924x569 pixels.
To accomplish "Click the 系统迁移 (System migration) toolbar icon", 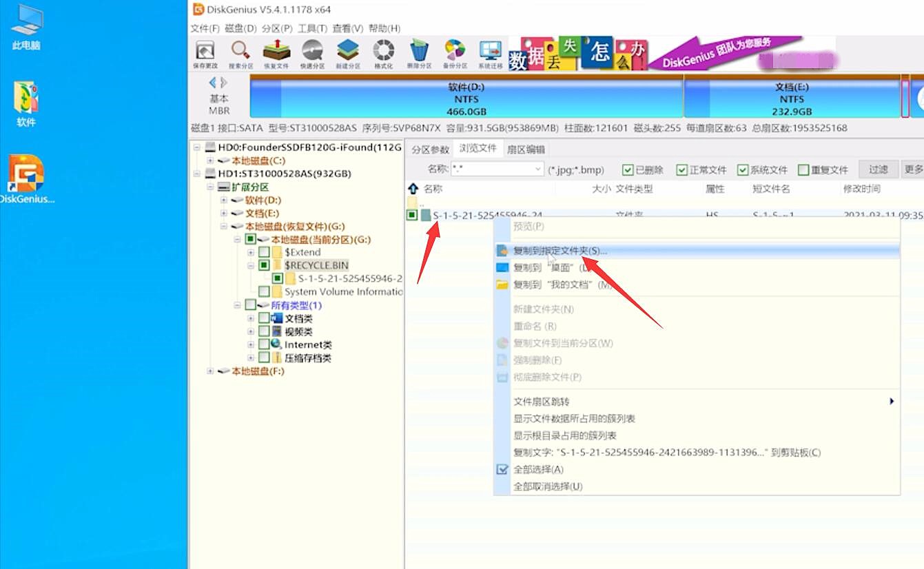I will [491, 51].
